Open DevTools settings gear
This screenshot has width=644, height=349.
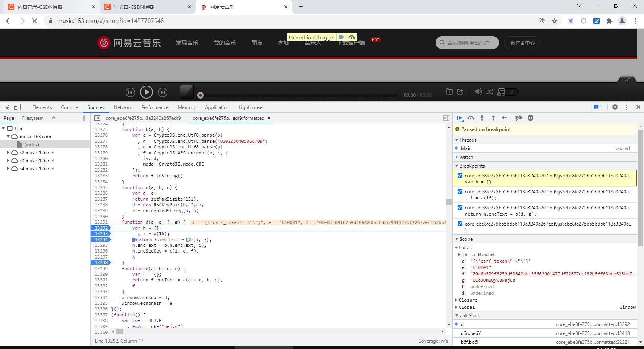[x=615, y=107]
